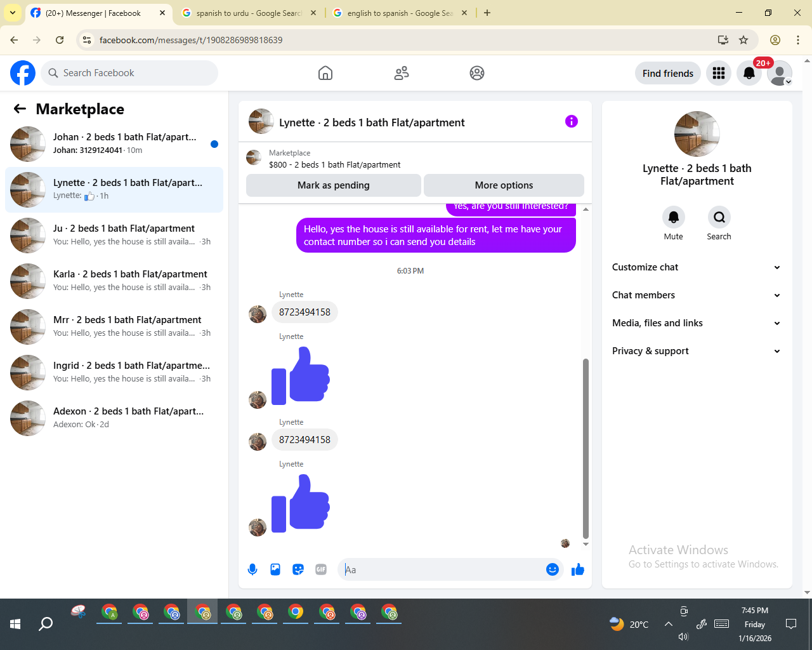The height and width of the screenshot is (650, 812).
Task: Open the $800 Marketplace listing link
Action: 334,164
